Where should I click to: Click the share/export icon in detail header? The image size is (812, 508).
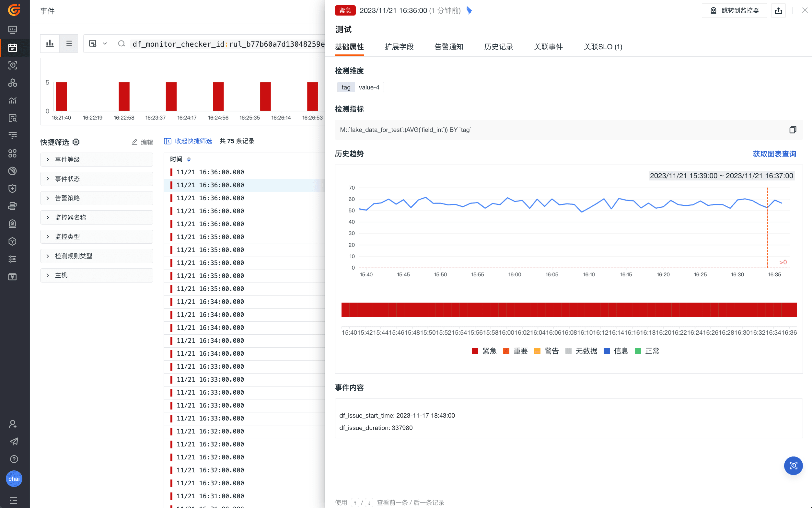[778, 11]
